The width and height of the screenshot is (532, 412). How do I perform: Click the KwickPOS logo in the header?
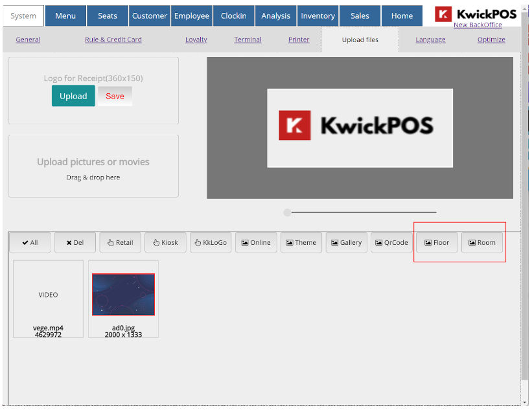click(x=476, y=14)
